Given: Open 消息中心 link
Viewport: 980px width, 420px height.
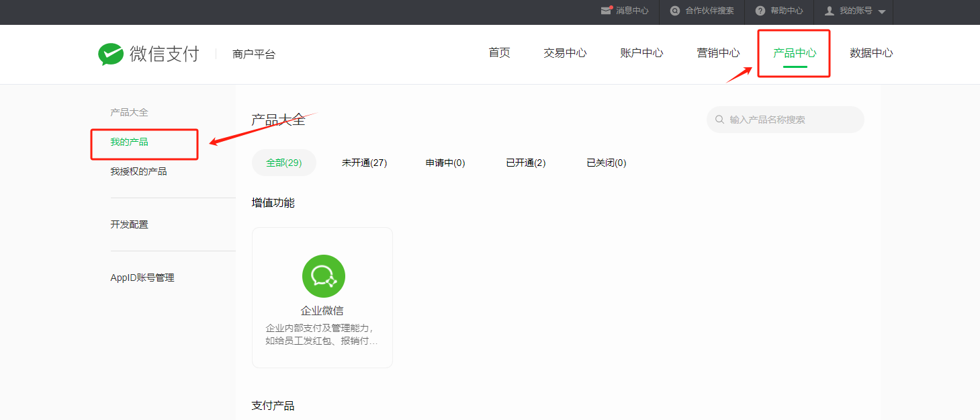Looking at the screenshot, I should pyautogui.click(x=632, y=11).
